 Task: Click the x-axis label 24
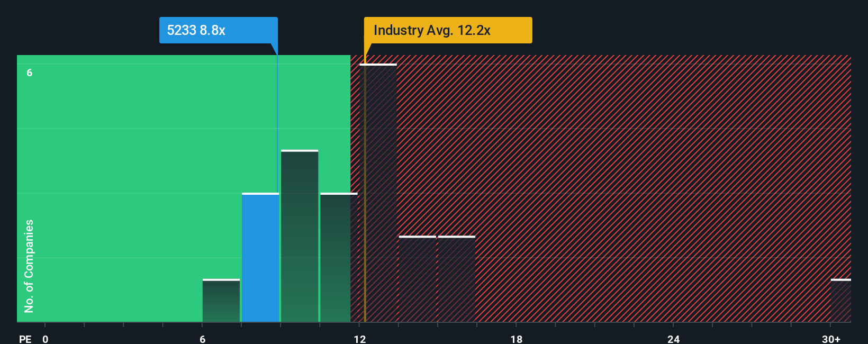pos(673,339)
